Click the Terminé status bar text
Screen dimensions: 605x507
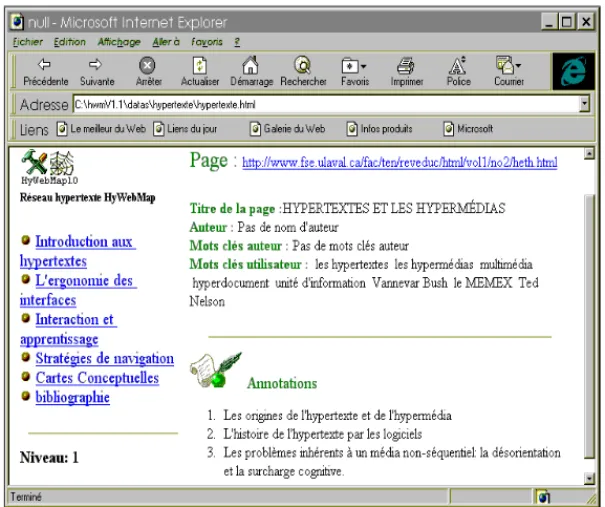pyautogui.click(x=25, y=497)
